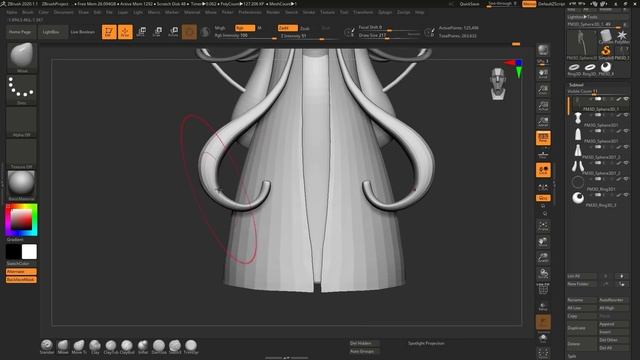Click the Duplicate subtool button
640x360 pixels.
pos(582,328)
